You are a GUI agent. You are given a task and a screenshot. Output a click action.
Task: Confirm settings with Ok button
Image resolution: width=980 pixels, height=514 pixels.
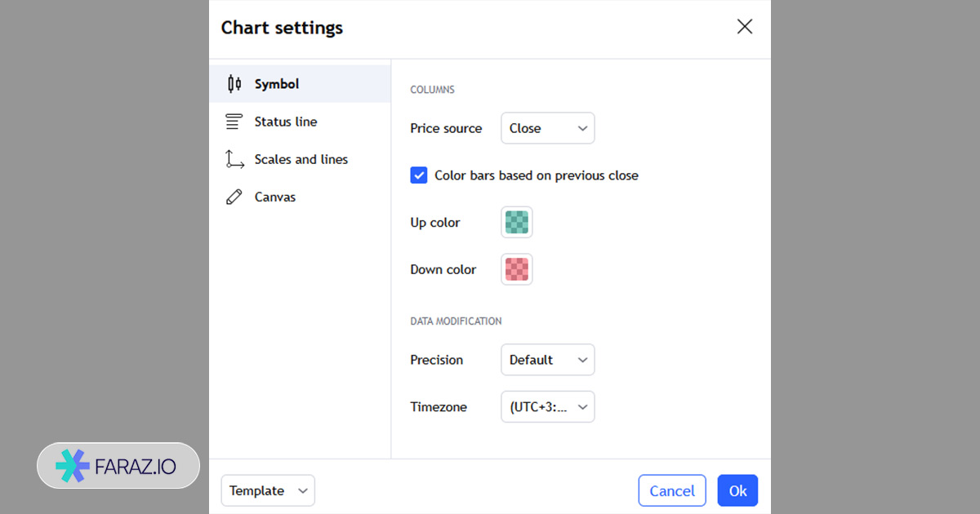(x=737, y=490)
